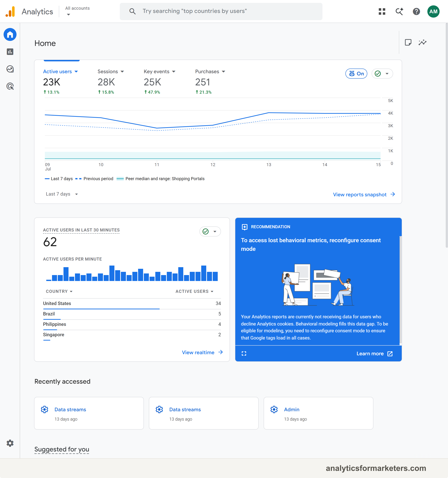Select the Philippines row
This screenshot has height=478, width=448.
[x=132, y=324]
